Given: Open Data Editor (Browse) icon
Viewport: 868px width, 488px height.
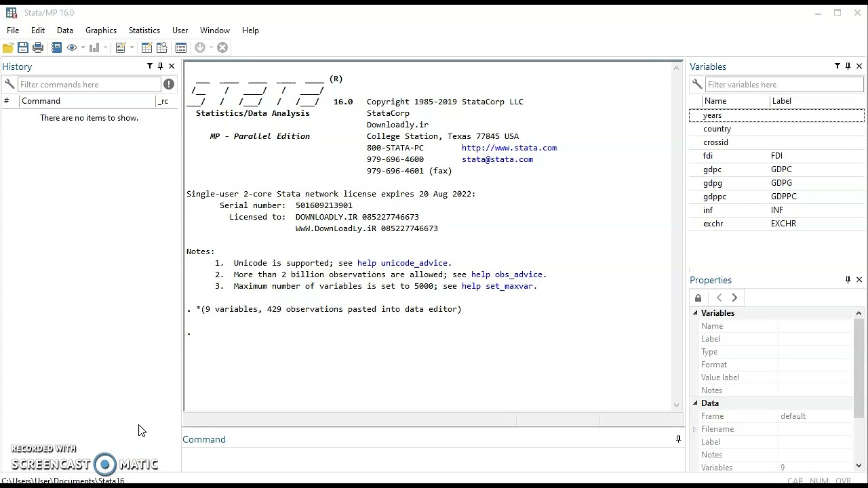Looking at the screenshot, I should tap(161, 47).
